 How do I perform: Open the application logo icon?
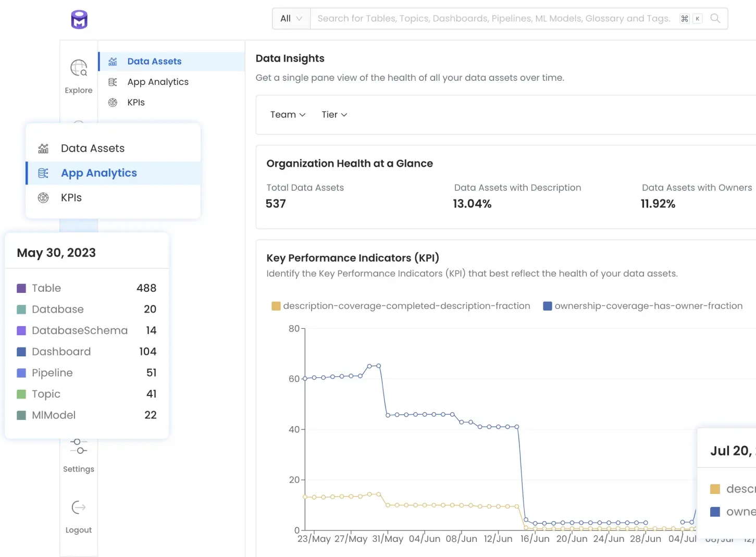78,19
